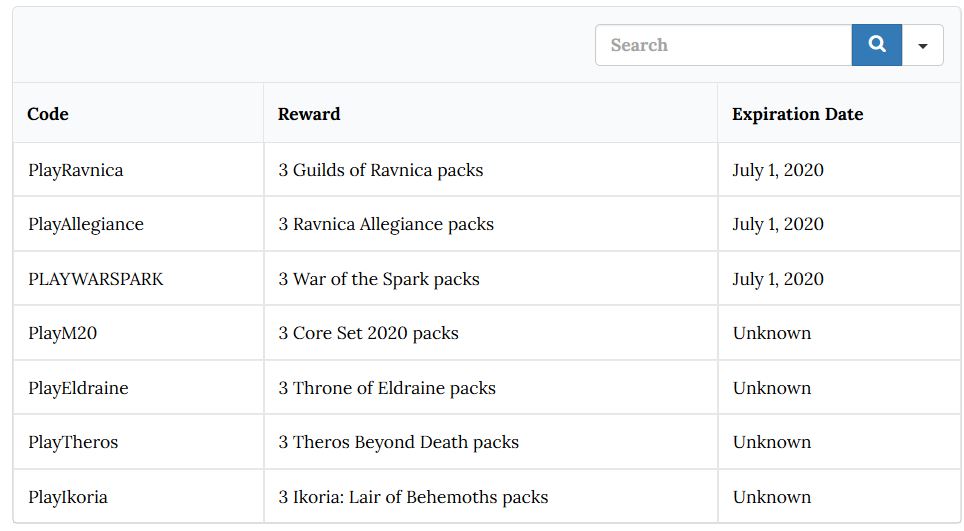
Task: Expand the search options dropdown arrow
Action: pyautogui.click(x=922, y=46)
